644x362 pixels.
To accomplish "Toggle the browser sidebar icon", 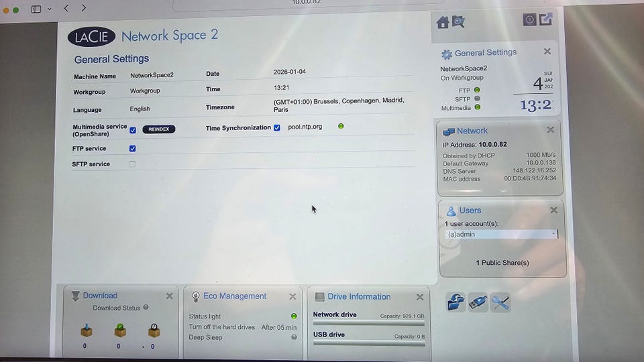I will [36, 9].
